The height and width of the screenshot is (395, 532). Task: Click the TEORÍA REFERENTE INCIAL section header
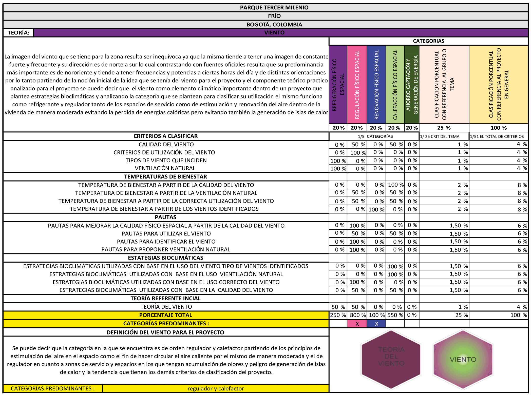pyautogui.click(x=166, y=299)
